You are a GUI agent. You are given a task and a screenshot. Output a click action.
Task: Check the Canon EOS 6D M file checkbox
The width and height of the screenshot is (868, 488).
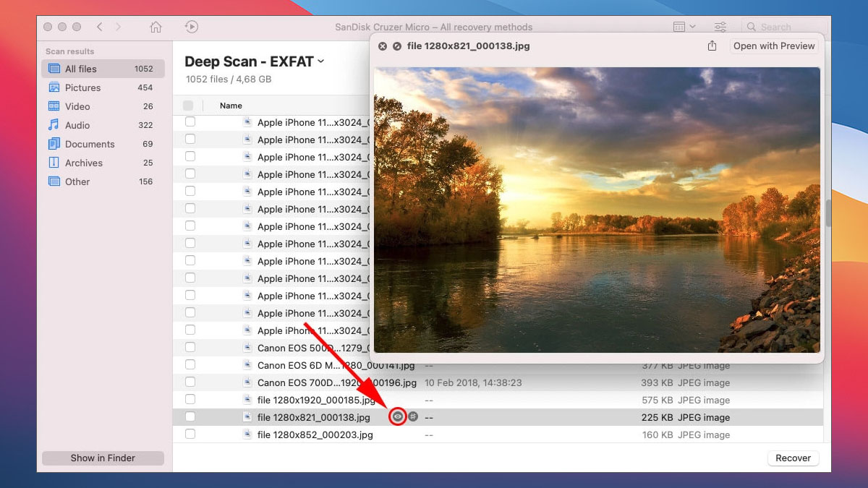[190, 365]
